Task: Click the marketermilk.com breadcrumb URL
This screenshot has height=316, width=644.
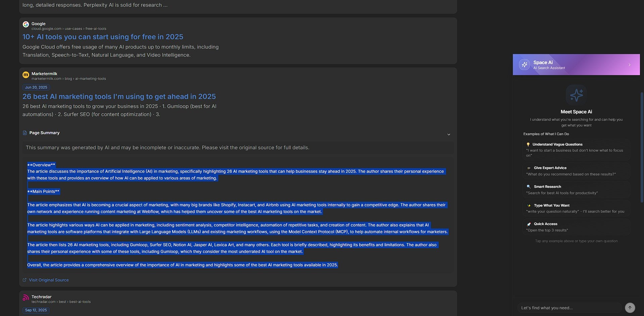Action: [x=69, y=79]
